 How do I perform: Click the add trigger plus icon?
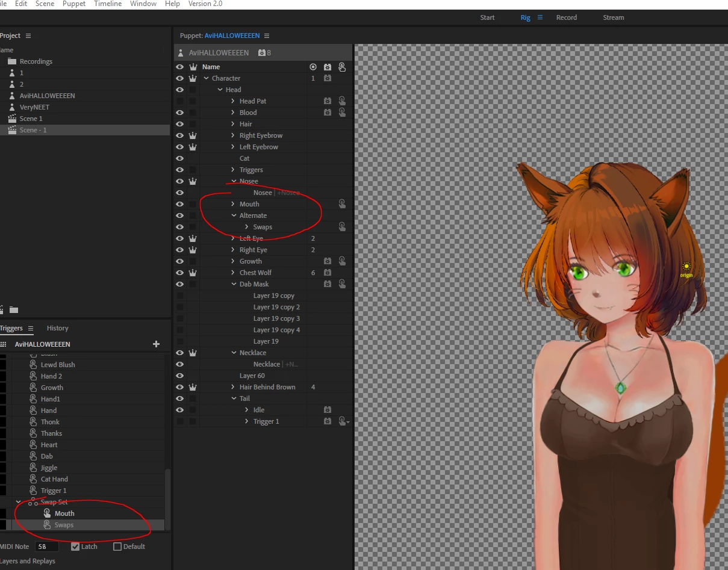click(x=157, y=344)
